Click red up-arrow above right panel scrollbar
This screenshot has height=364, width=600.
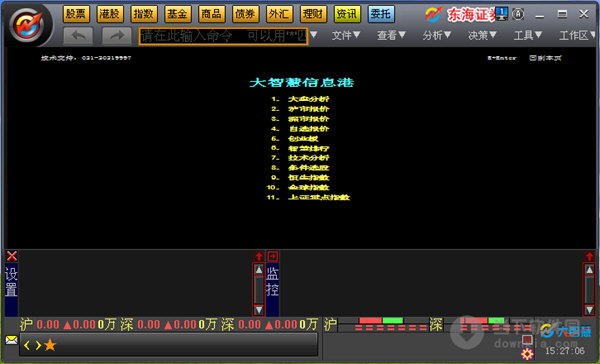tap(589, 256)
